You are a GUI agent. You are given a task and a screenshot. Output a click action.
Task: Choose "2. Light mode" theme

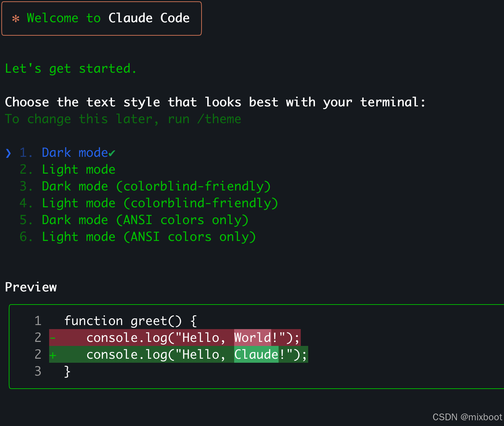tap(67, 170)
